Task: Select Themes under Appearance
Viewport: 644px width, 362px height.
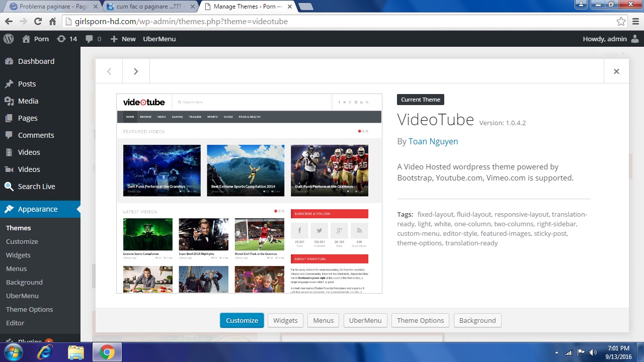Action: click(19, 228)
